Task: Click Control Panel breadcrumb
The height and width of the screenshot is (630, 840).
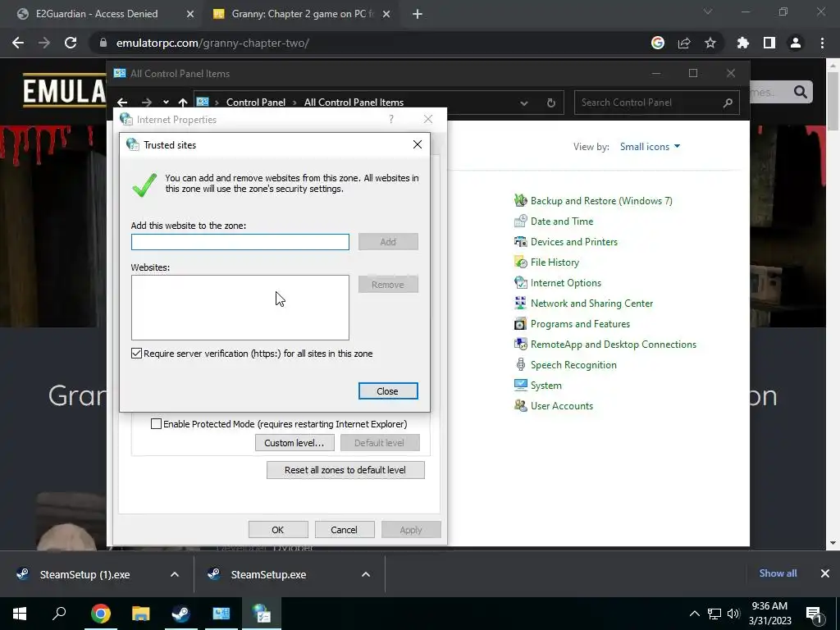Action: pos(256,103)
